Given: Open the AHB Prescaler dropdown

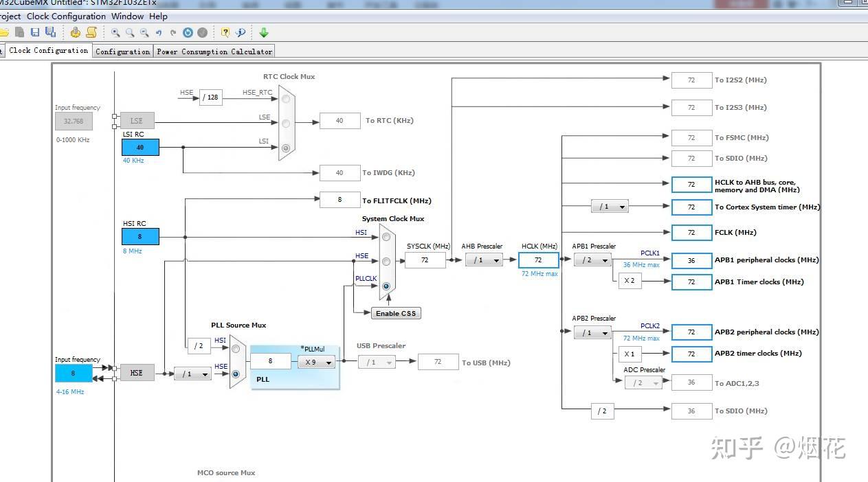Looking at the screenshot, I should [484, 260].
